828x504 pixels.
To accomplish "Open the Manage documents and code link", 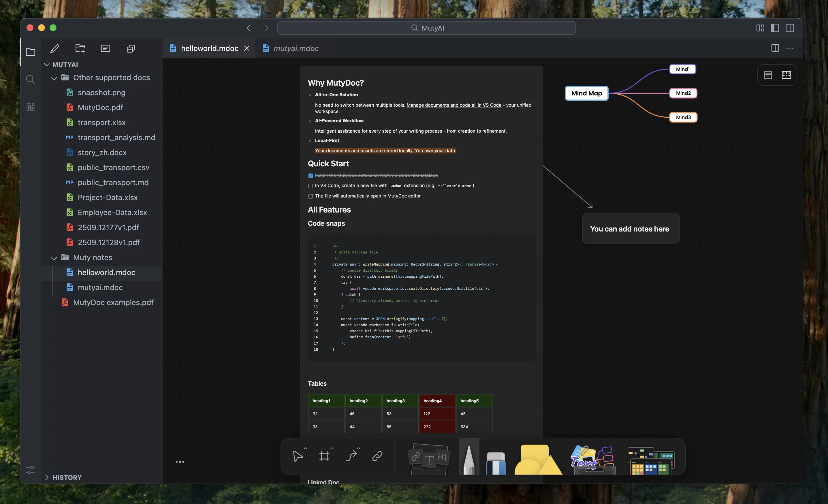I will [454, 105].
